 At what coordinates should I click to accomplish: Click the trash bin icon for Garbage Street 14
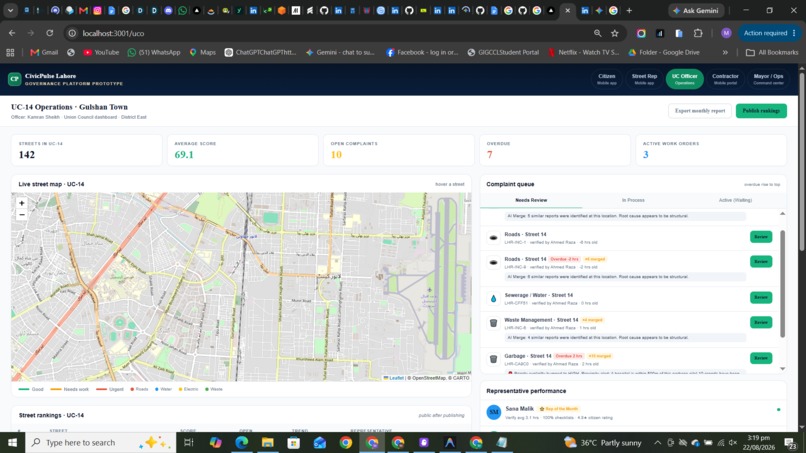(493, 359)
